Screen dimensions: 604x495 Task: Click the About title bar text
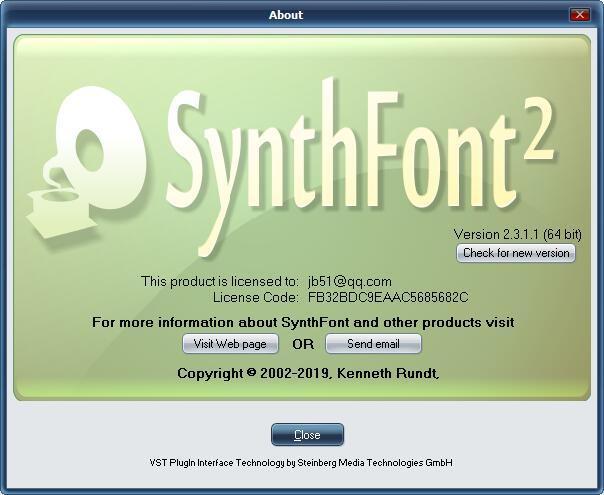(x=286, y=15)
